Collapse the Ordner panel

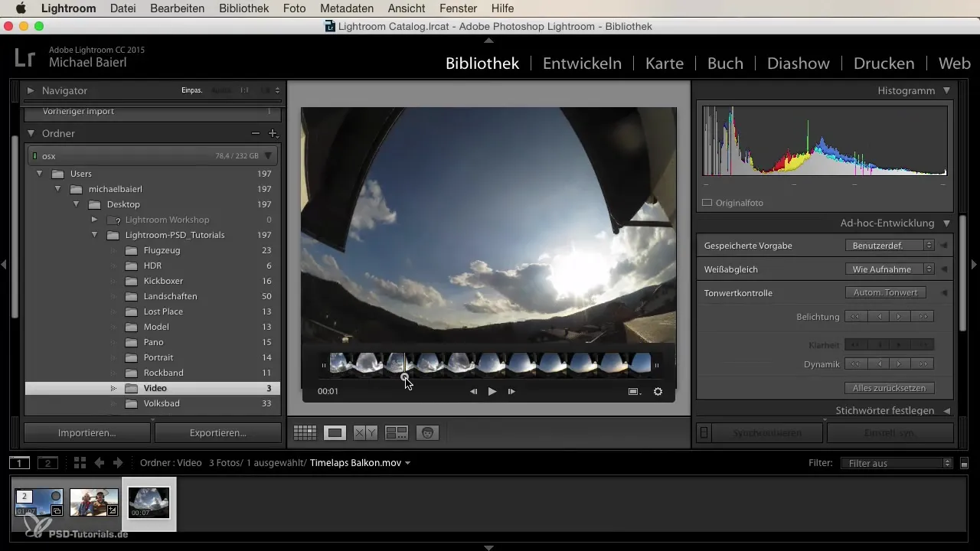click(31, 133)
